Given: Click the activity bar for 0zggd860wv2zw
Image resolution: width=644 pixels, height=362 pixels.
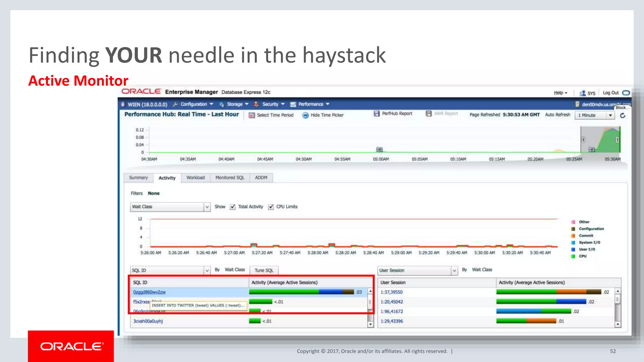Looking at the screenshot, I should 302,292.
